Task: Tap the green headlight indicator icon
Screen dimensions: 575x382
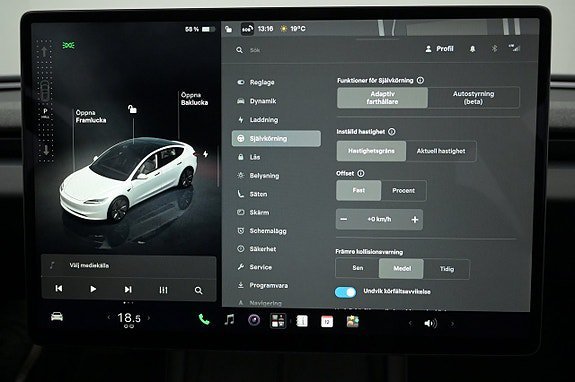Action: (x=69, y=45)
